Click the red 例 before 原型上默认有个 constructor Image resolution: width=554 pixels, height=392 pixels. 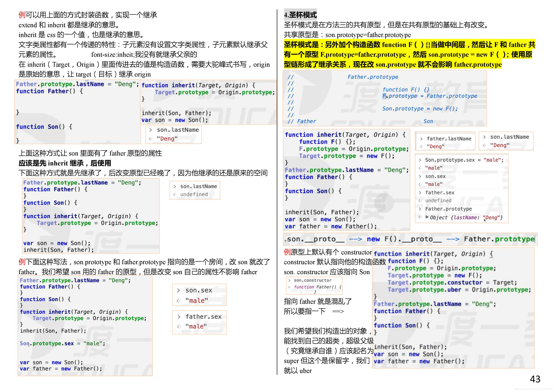[x=287, y=252]
